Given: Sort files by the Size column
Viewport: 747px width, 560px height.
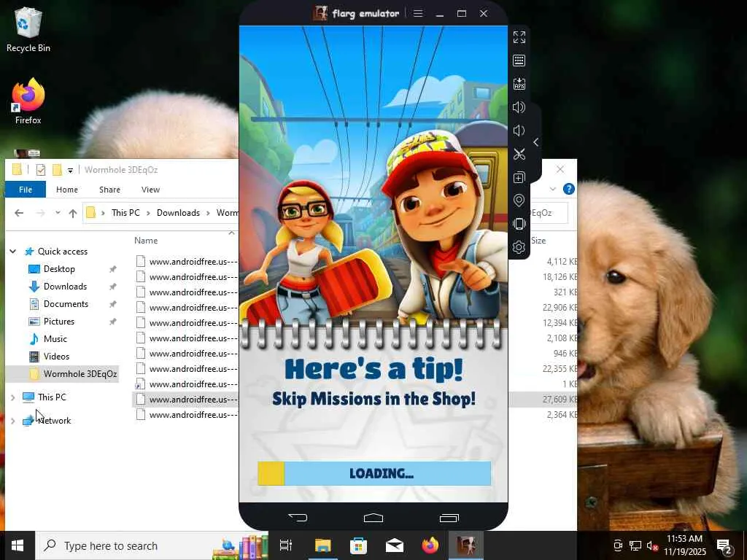Looking at the screenshot, I should click(538, 241).
